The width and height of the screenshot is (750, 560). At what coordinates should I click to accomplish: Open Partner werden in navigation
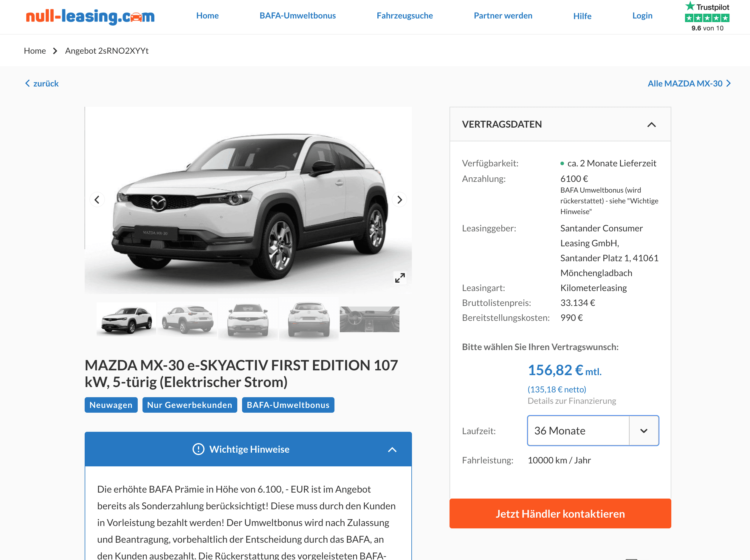click(x=503, y=16)
